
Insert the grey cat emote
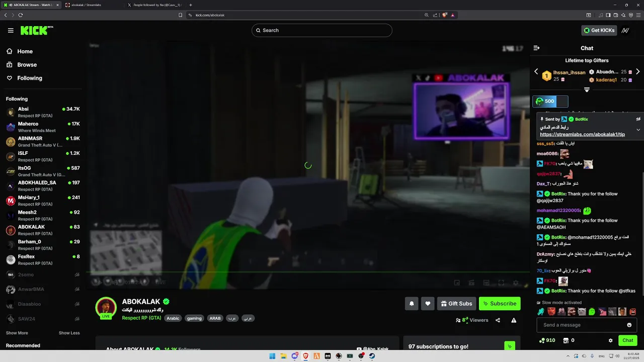click(x=582, y=312)
